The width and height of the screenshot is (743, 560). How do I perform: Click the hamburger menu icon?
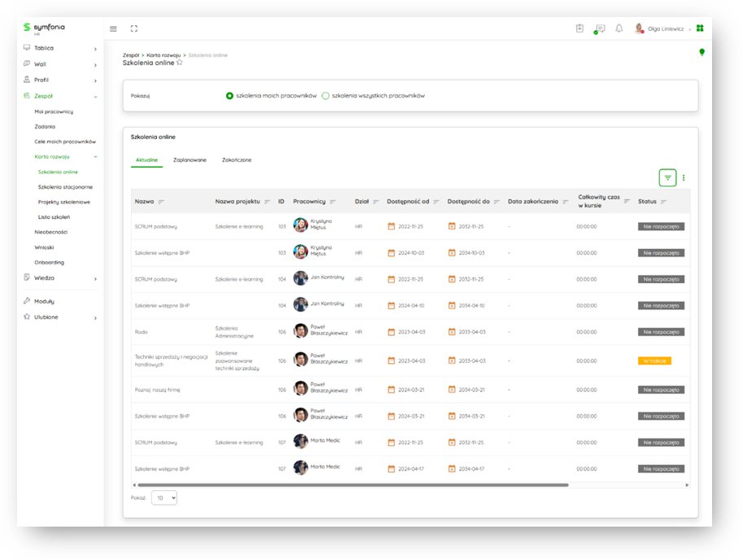[113, 28]
